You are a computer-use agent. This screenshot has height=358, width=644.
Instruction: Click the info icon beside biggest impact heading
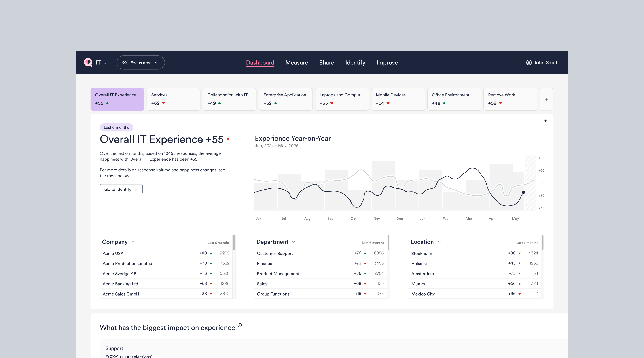240,325
